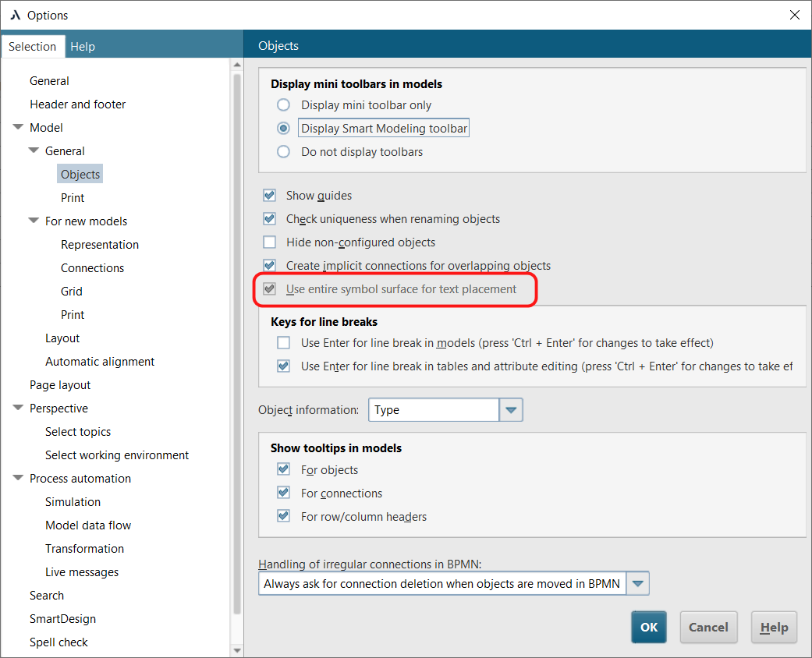Select the Display mini toolbar only option
Viewport: 812px width, 658px height.
click(x=283, y=104)
